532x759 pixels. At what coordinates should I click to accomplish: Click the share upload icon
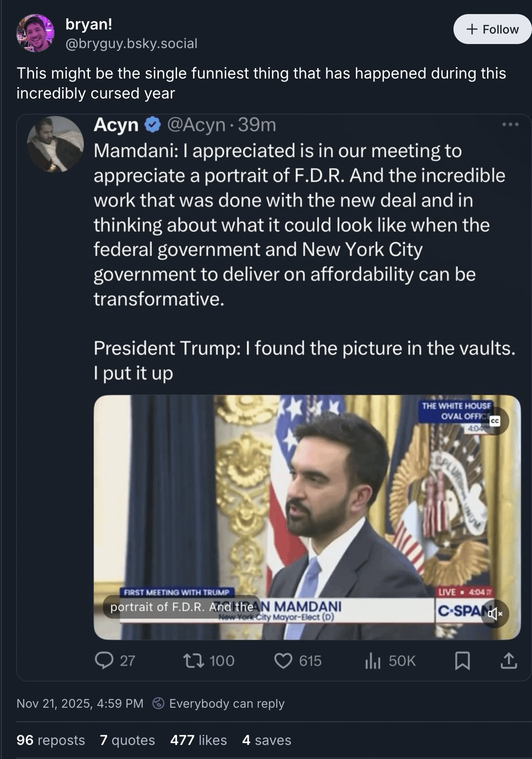508,660
